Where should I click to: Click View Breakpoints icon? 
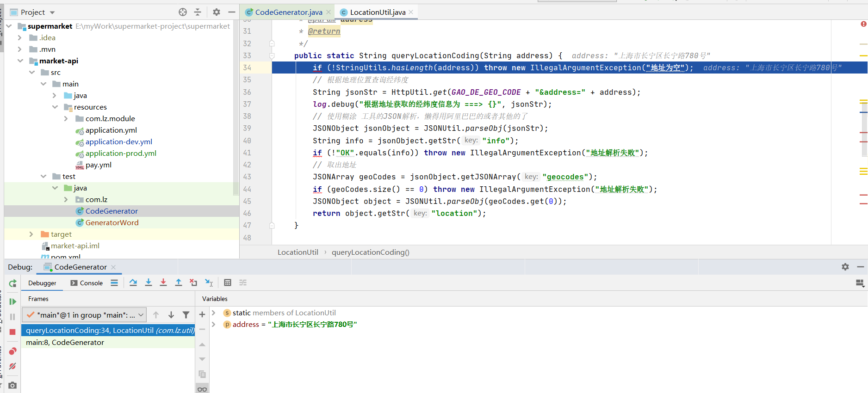tap(12, 351)
